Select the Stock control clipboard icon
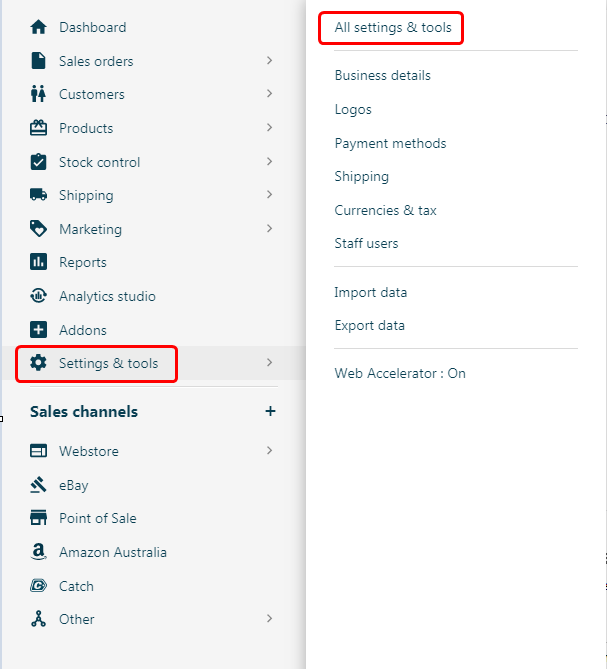 (38, 162)
